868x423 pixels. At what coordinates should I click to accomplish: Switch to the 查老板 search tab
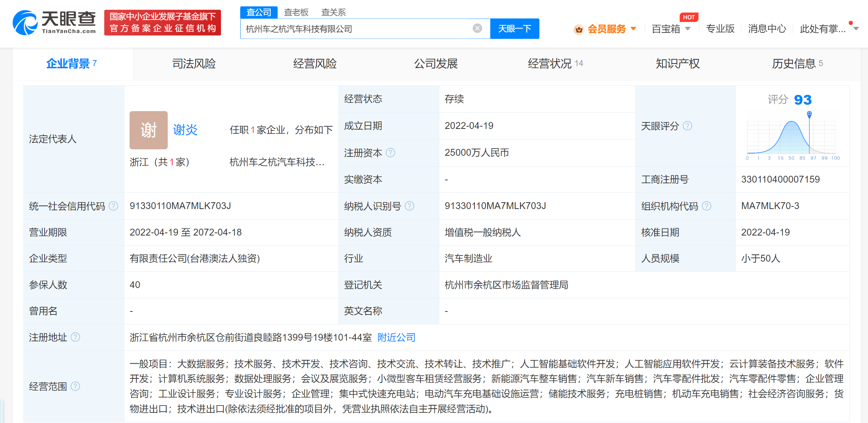tap(296, 12)
